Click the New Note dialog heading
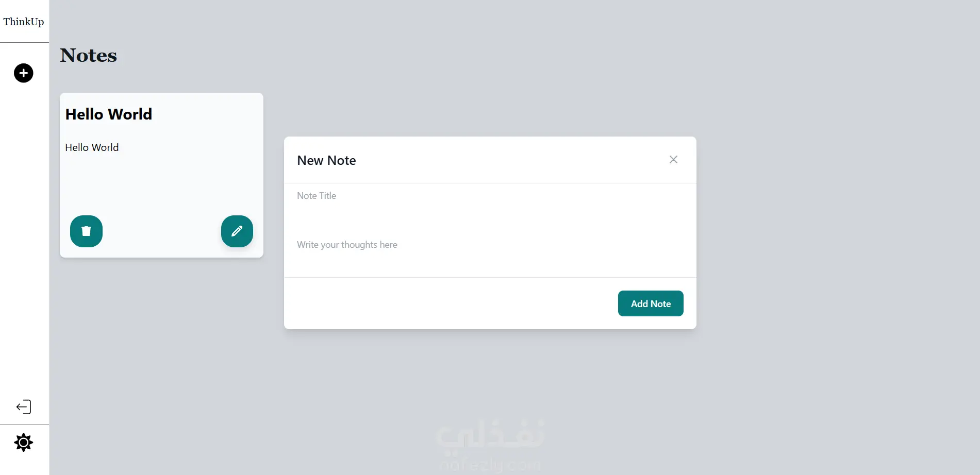The image size is (980, 475). click(x=326, y=161)
